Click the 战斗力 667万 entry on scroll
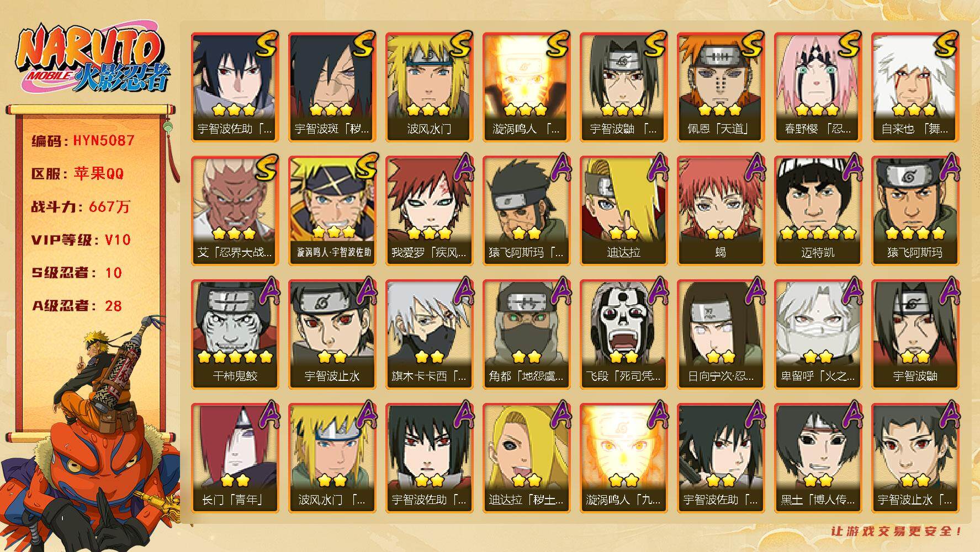This screenshot has height=552, width=980. click(81, 206)
